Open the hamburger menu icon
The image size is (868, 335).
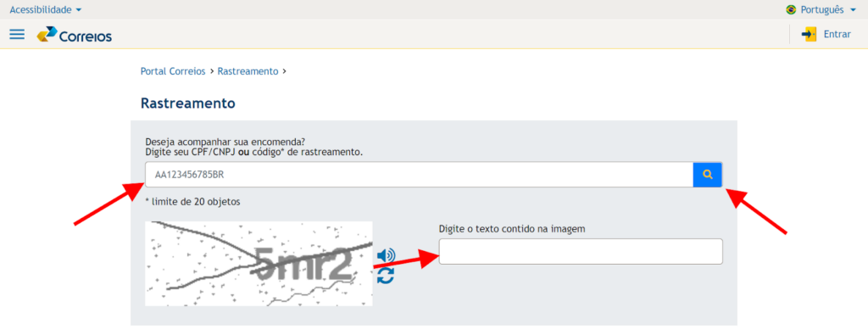coord(17,34)
